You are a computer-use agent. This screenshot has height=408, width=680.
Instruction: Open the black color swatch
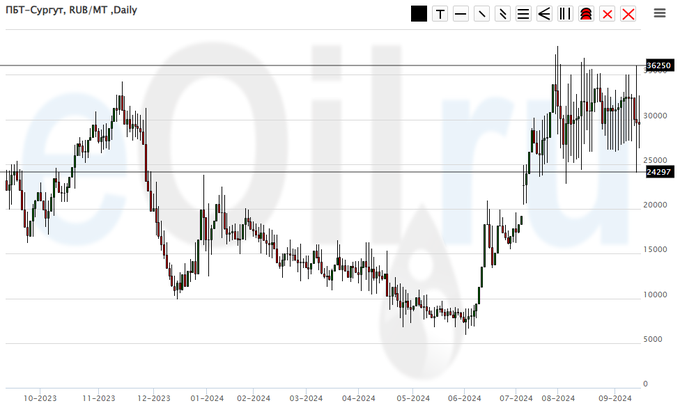[419, 14]
